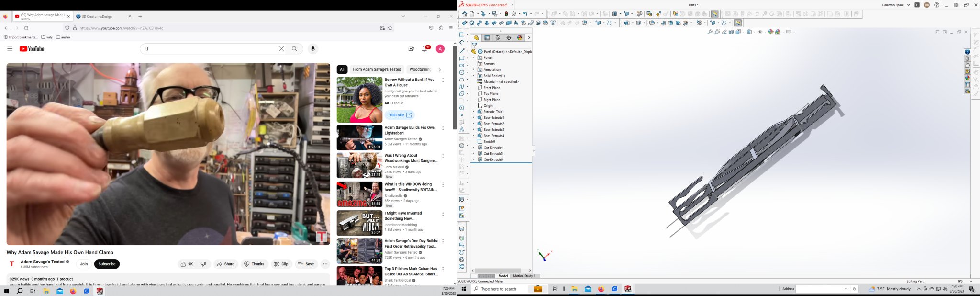The image size is (980, 296).
Task: Click the Zoom to Fit magnifier icon
Action: click(710, 32)
